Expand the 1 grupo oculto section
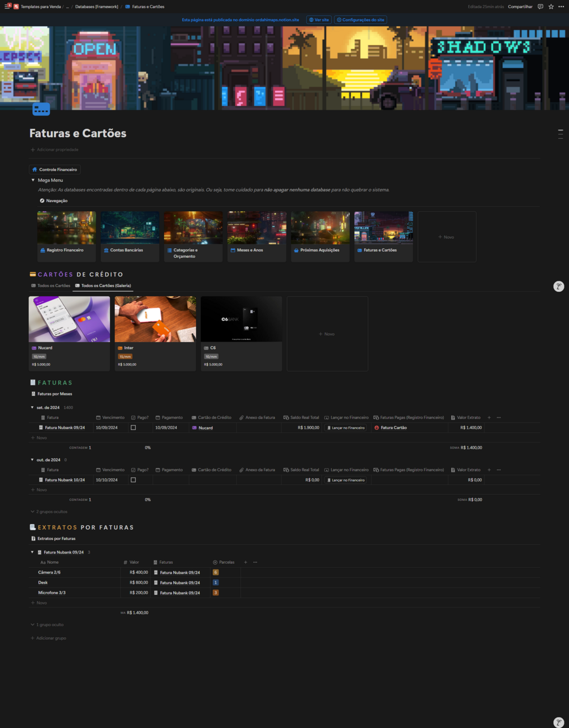 point(47,624)
